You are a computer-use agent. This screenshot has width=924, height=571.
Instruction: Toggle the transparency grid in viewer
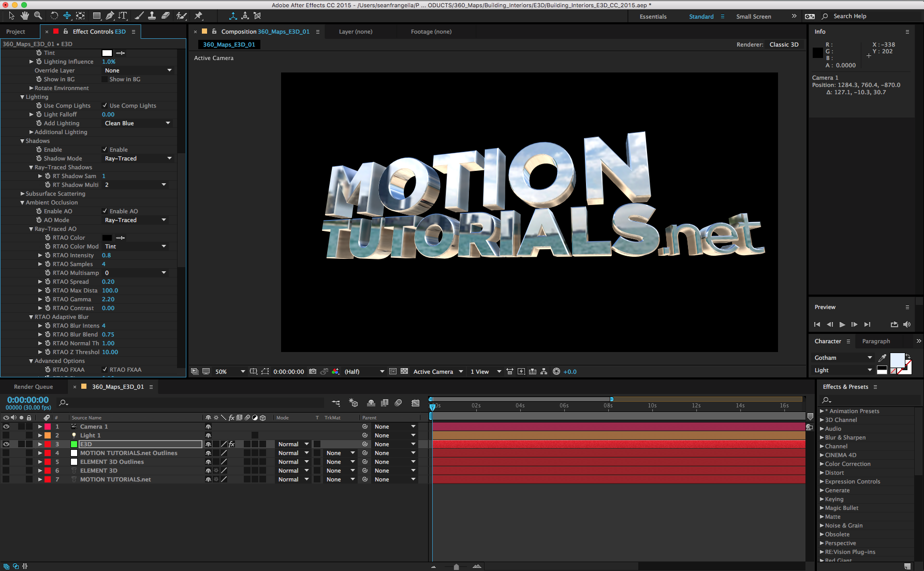(x=404, y=372)
